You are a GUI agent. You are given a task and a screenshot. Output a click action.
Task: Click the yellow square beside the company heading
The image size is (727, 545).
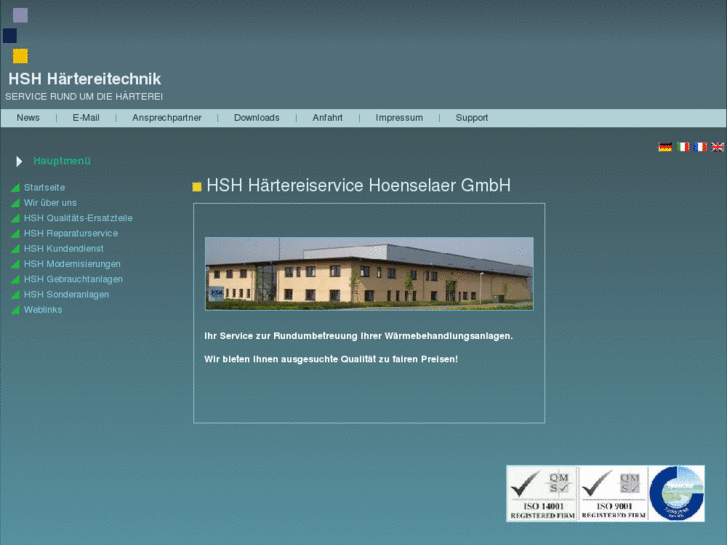(197, 186)
